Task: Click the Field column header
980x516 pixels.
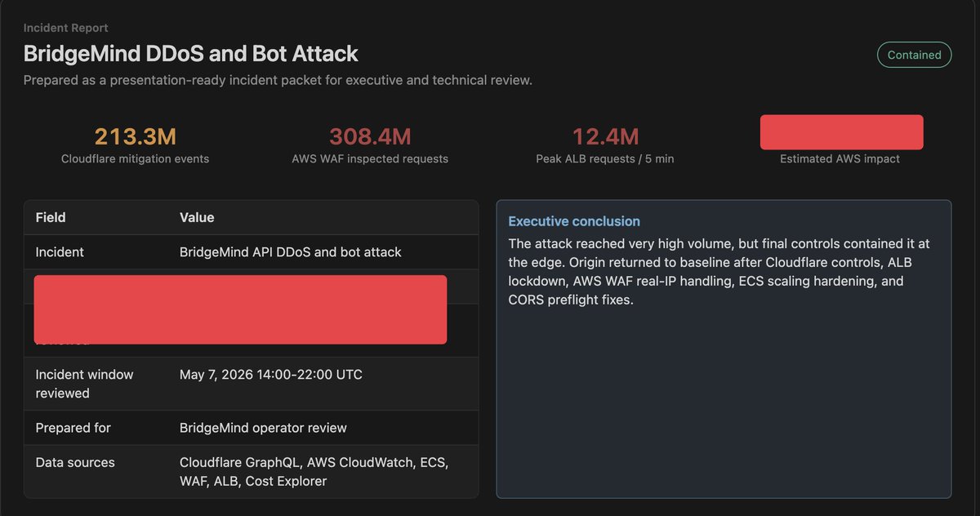Action: (51, 217)
